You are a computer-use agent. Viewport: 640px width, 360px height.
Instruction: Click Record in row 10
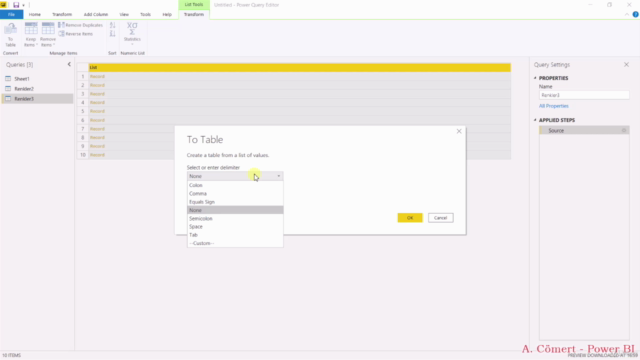click(98, 155)
